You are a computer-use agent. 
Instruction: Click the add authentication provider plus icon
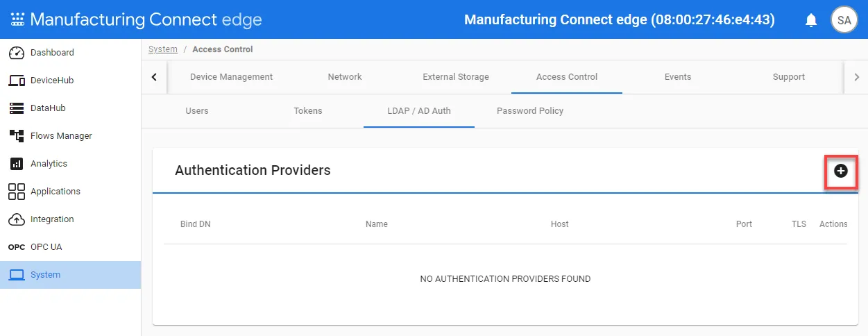(x=840, y=171)
